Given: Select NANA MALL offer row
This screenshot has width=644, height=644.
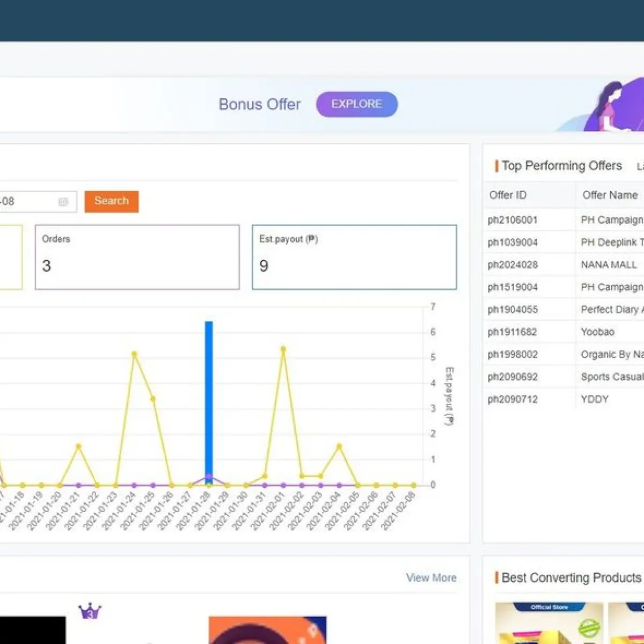Looking at the screenshot, I should (x=565, y=265).
